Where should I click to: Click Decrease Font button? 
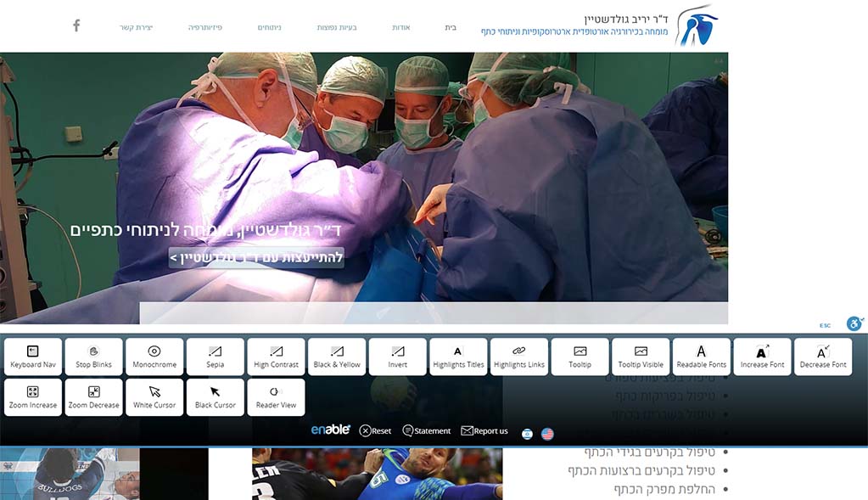click(823, 357)
